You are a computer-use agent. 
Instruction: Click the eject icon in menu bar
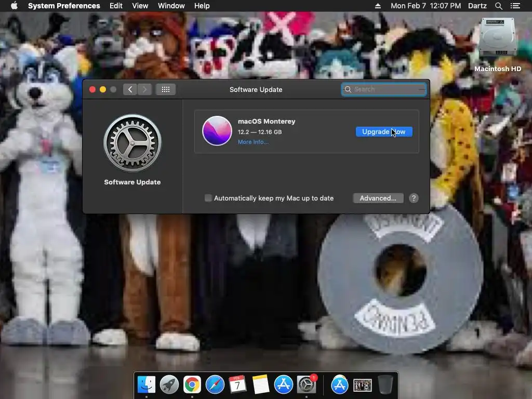(378, 6)
